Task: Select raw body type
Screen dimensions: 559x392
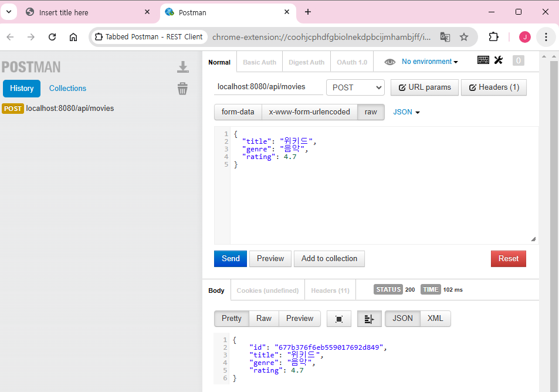Action: click(371, 112)
